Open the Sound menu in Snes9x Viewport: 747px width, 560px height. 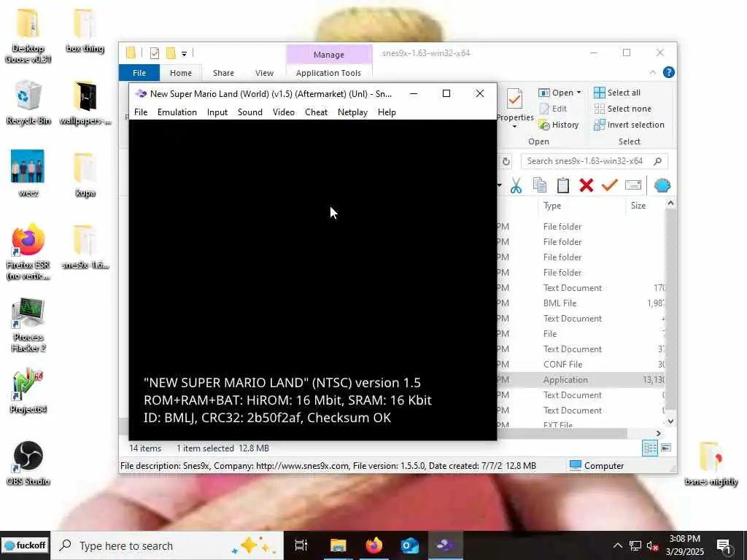tap(250, 112)
